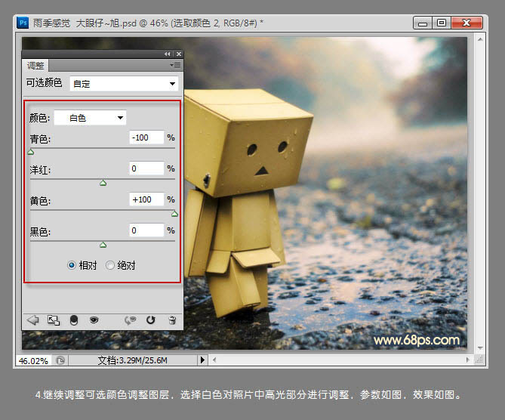Viewport: 505px width, 420px height.
Task: Open the 自定 preset dropdown
Action: [x=124, y=84]
